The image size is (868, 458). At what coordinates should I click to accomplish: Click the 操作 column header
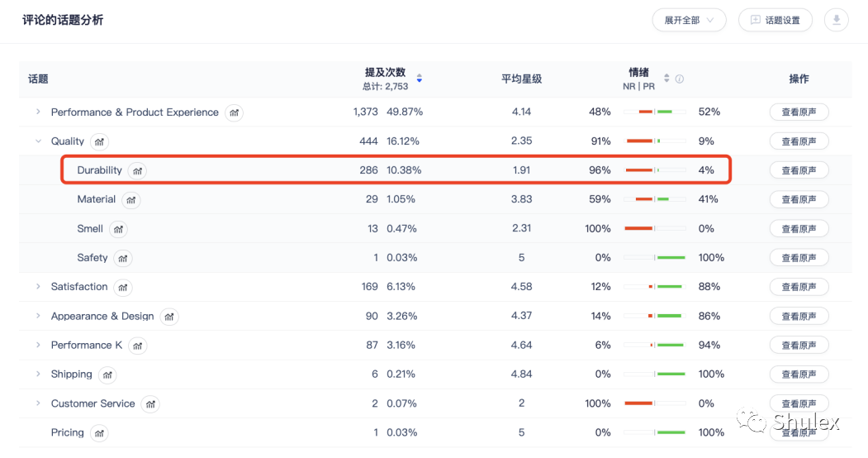pyautogui.click(x=799, y=79)
